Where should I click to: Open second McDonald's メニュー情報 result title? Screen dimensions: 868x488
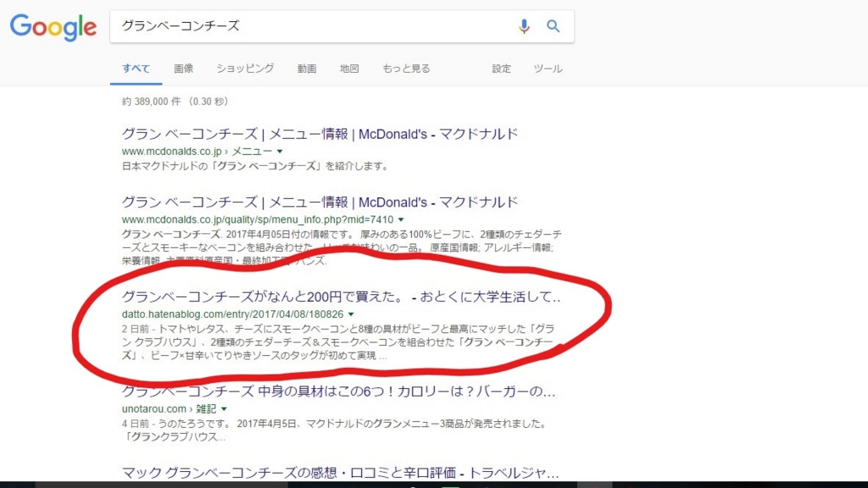coord(320,202)
